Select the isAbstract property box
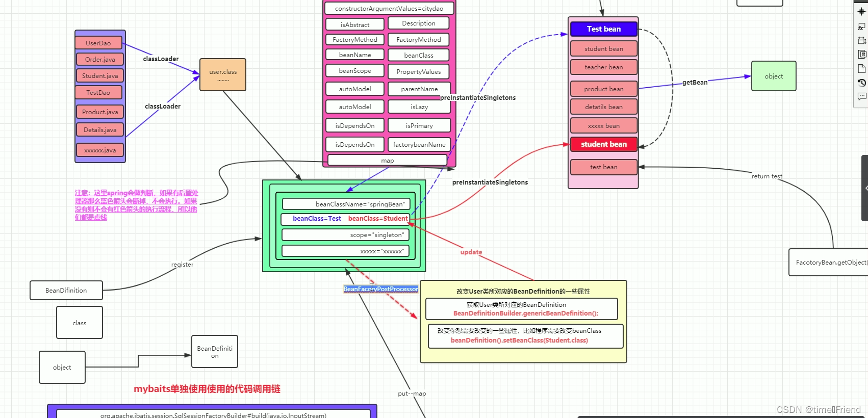The image size is (868, 418). [355, 24]
